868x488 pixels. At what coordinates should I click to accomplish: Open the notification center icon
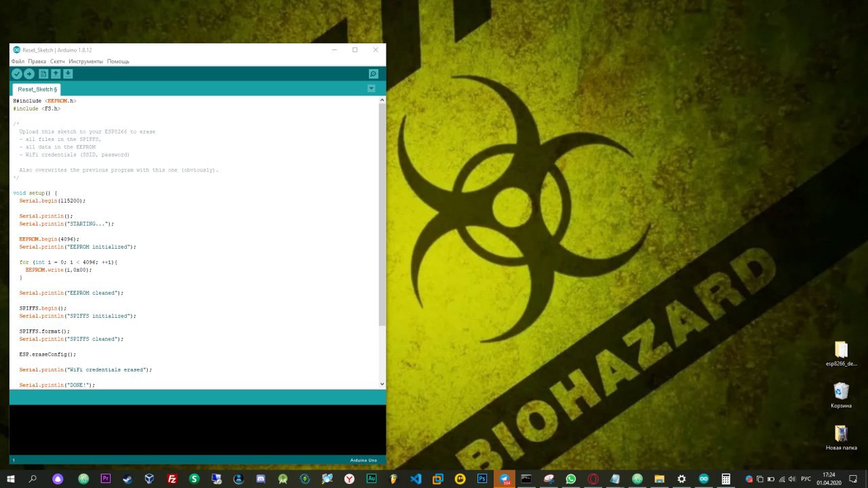point(854,479)
